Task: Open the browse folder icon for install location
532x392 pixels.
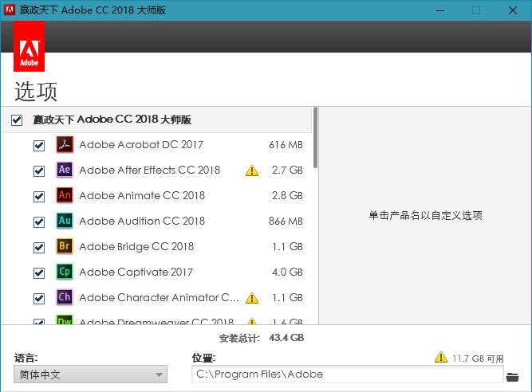Action: [x=512, y=377]
